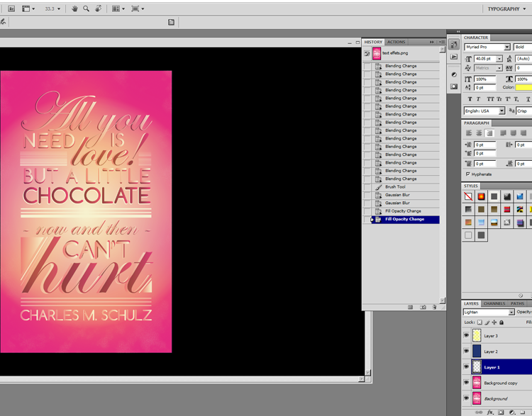Select the Rotate View tool in the top bar

(x=98, y=9)
